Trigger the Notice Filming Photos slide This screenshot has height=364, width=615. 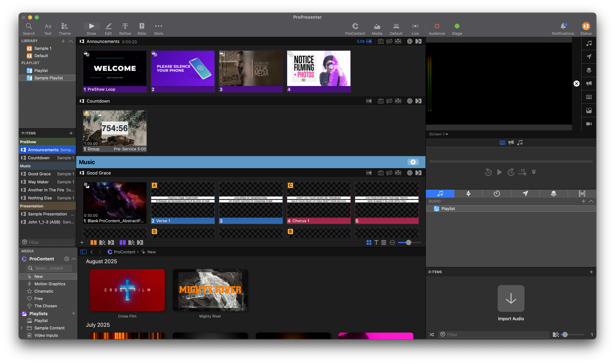click(x=319, y=71)
